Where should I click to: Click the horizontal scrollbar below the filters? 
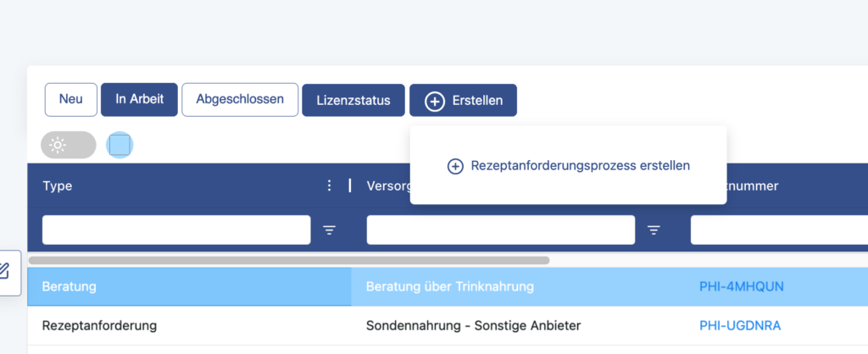(289, 260)
